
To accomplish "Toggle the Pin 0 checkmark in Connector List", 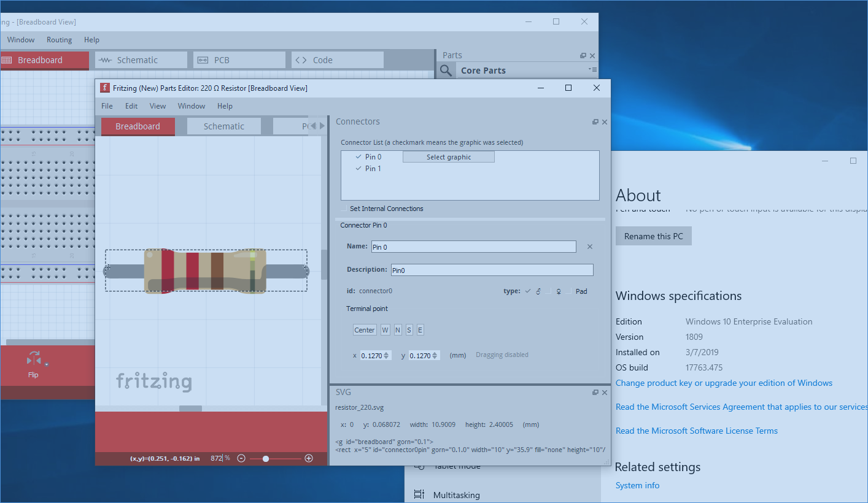I will click(357, 156).
